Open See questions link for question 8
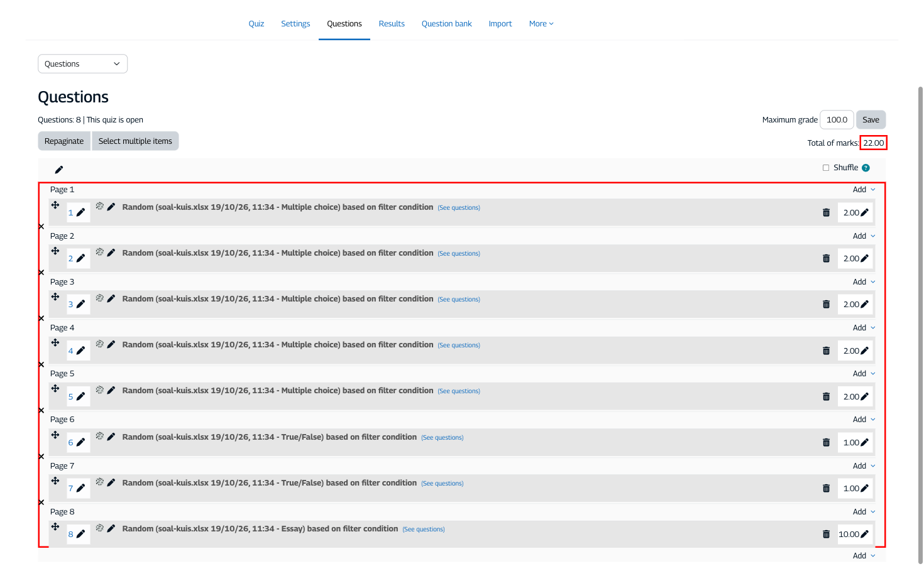 (424, 530)
